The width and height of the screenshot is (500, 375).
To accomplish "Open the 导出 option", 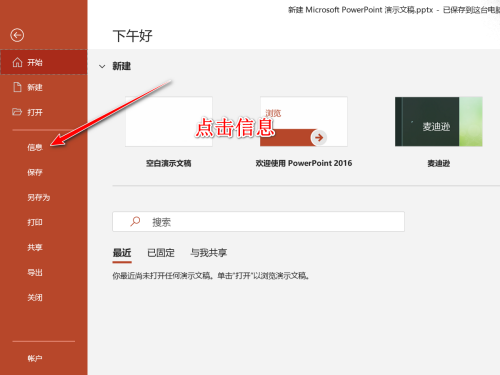I will pyautogui.click(x=35, y=272).
